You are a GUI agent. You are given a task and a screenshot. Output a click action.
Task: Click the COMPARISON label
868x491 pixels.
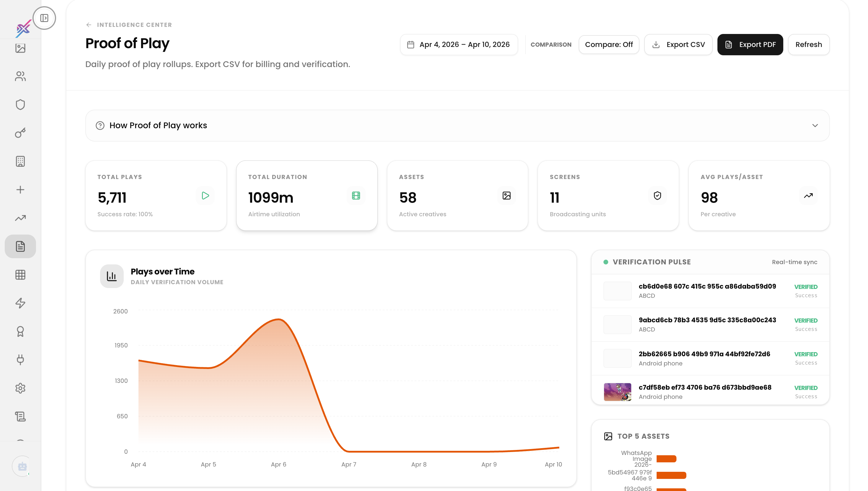pyautogui.click(x=551, y=45)
